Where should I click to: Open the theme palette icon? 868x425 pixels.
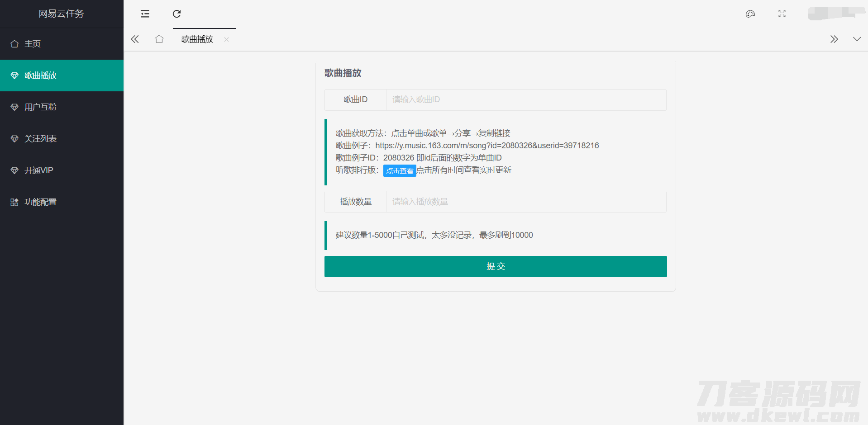(750, 14)
